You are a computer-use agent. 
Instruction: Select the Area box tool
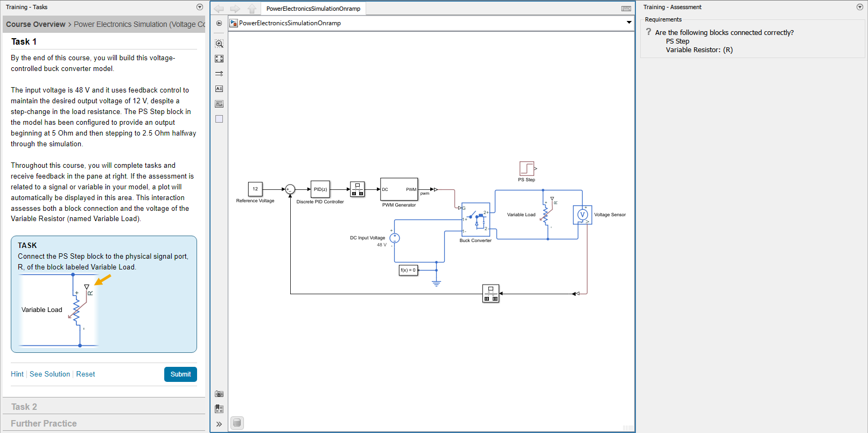219,119
